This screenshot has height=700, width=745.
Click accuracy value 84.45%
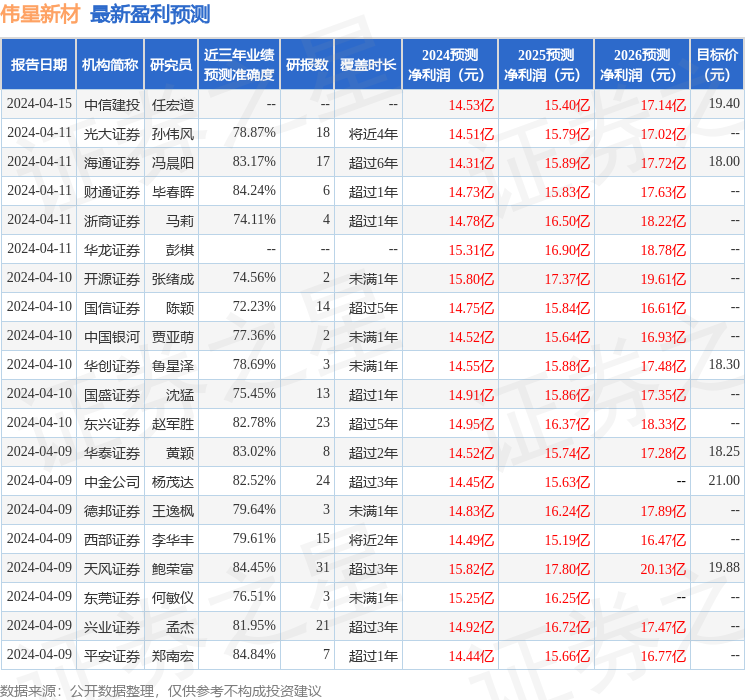[x=254, y=567]
